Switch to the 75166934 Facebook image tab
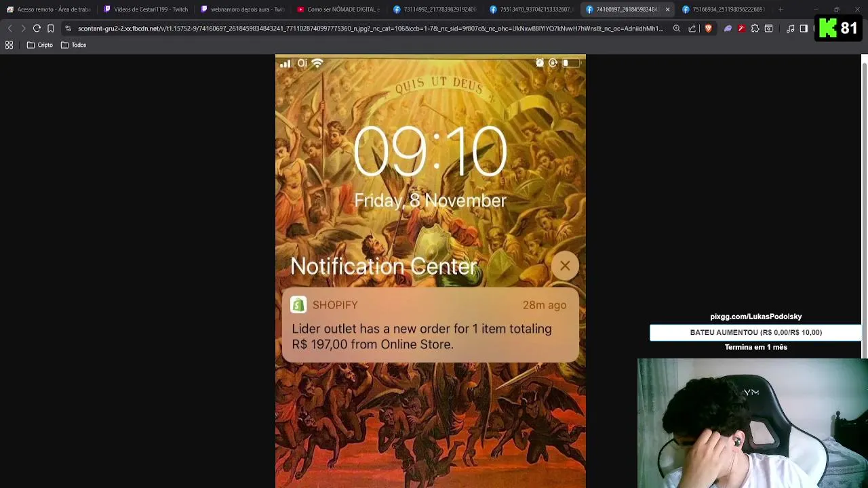The height and width of the screenshot is (488, 868). tap(724, 9)
